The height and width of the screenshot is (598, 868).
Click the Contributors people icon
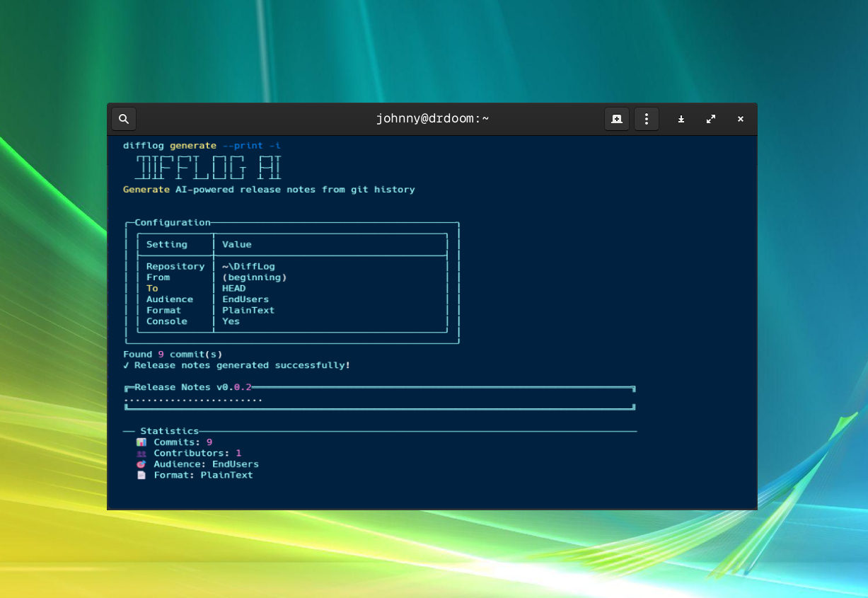pos(141,453)
